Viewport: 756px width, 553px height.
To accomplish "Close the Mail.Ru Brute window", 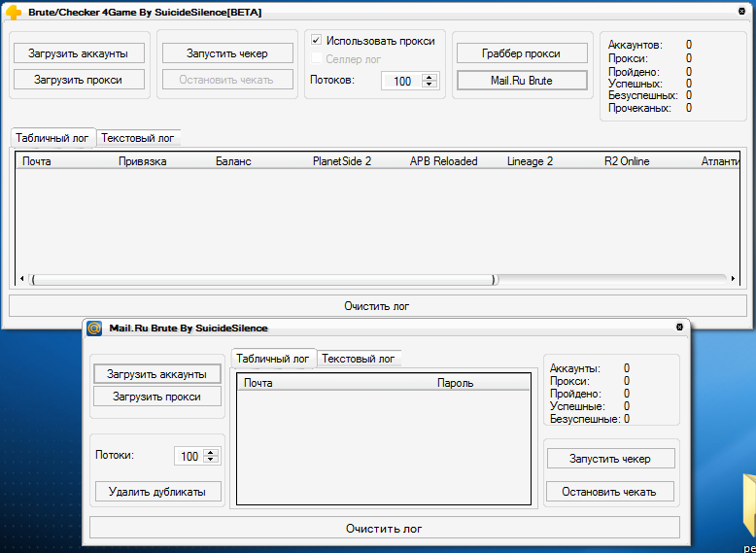I will click(679, 328).
